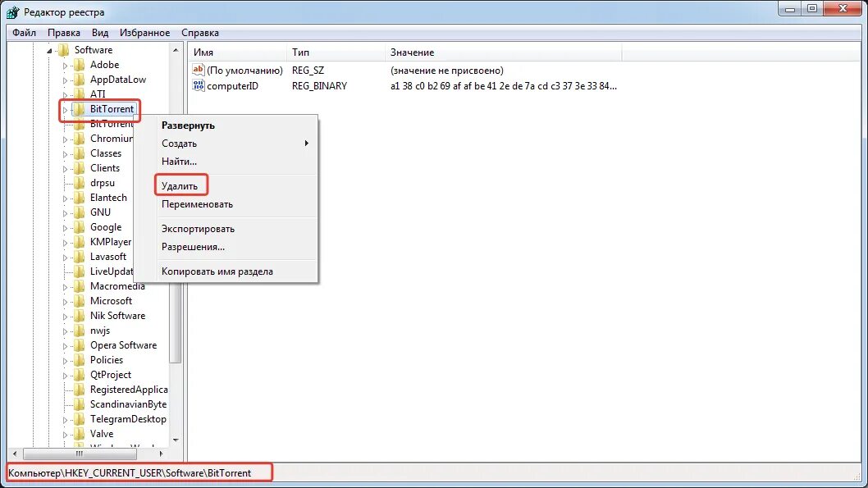Viewport: 868px width, 488px height.
Task: Choose Переименовать in the context menu
Action: point(226,204)
